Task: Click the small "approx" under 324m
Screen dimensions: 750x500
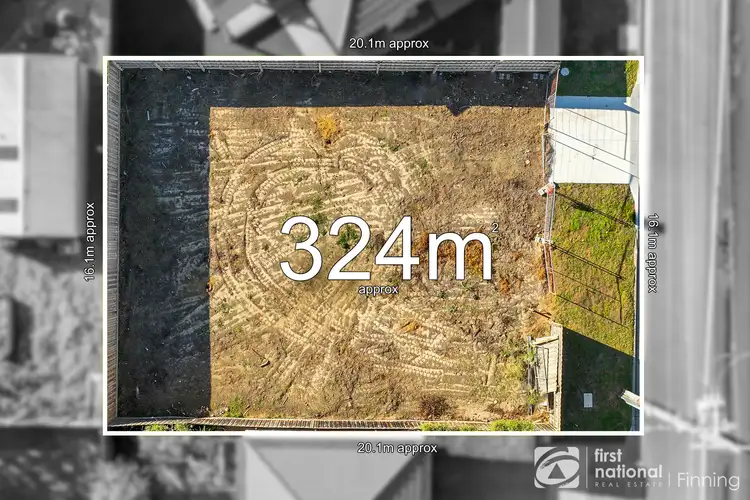Action: 379,289
